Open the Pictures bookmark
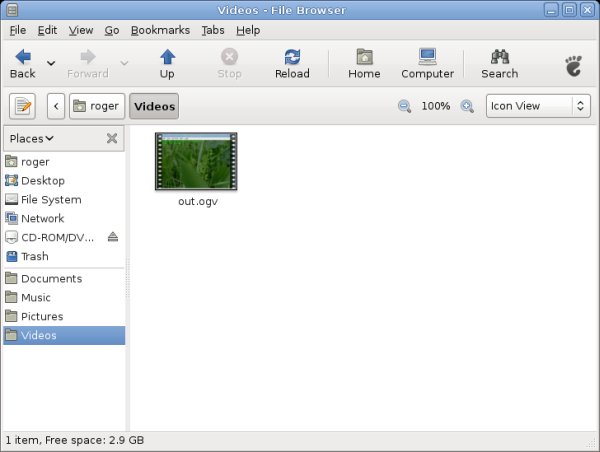 [x=64, y=317]
